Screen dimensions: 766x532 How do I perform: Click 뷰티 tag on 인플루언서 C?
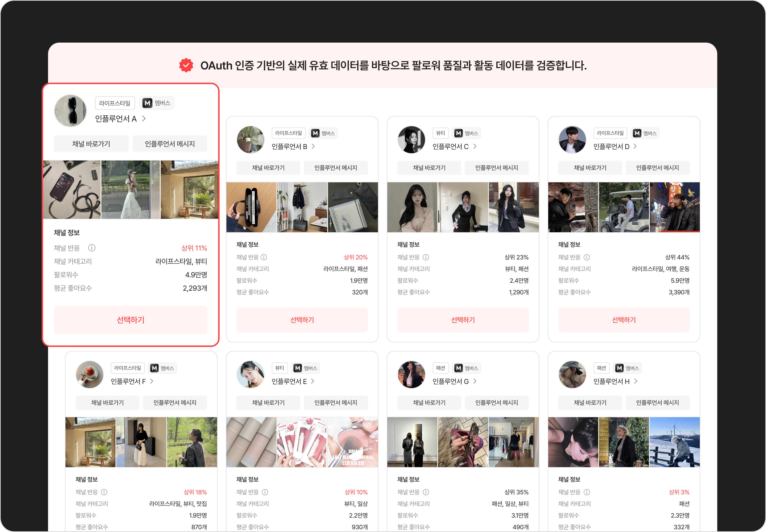[x=441, y=133]
